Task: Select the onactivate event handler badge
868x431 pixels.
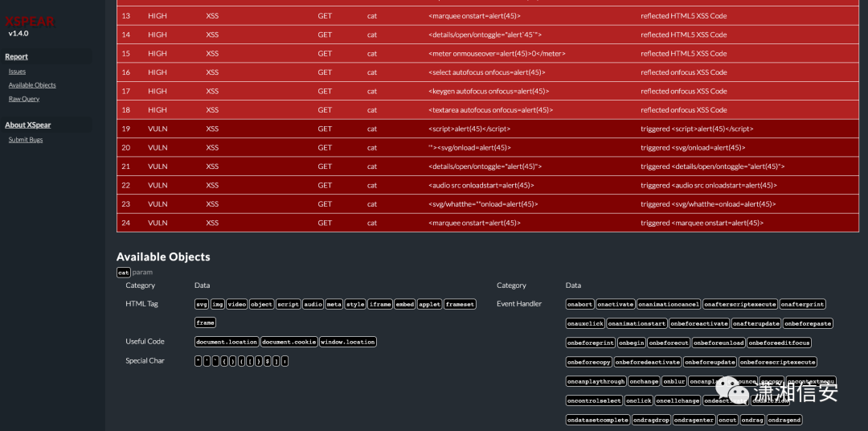Action: 615,304
